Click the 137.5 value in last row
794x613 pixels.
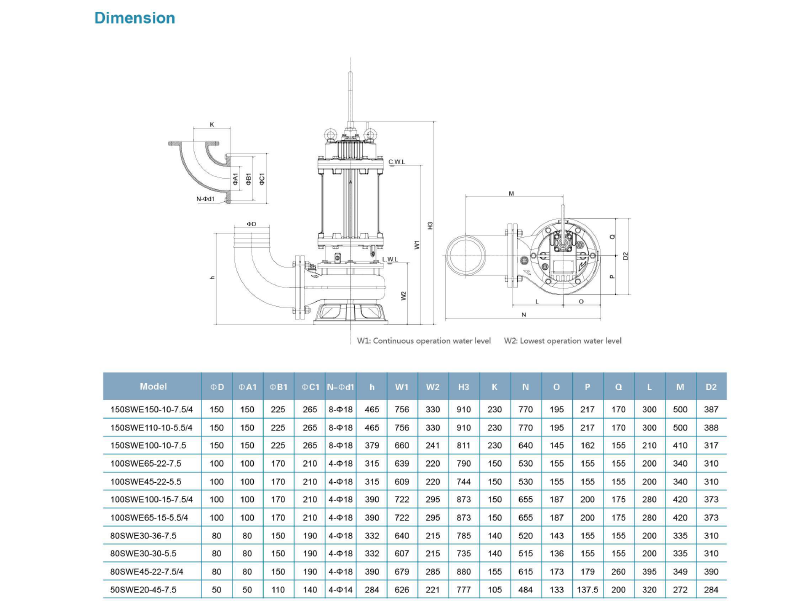click(x=587, y=589)
